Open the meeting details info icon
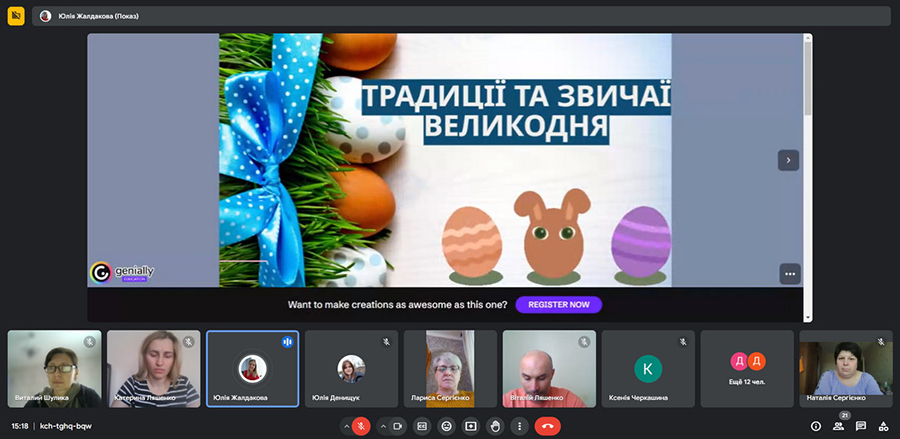900x439 pixels. pyautogui.click(x=816, y=426)
